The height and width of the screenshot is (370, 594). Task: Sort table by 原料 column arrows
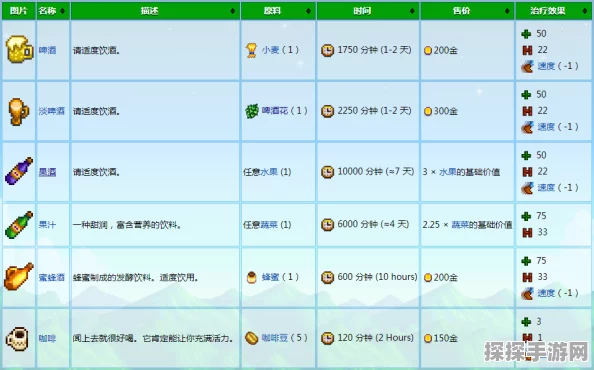pos(308,11)
